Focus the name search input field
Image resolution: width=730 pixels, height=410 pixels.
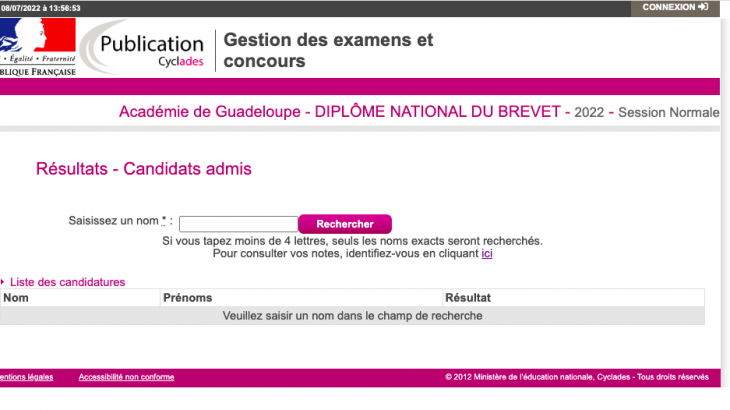click(x=238, y=224)
